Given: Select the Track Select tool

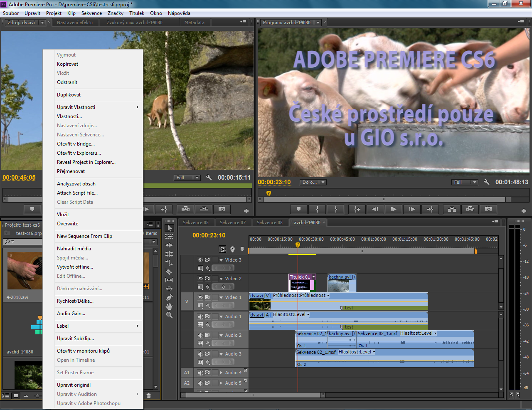Looking at the screenshot, I should tap(169, 236).
